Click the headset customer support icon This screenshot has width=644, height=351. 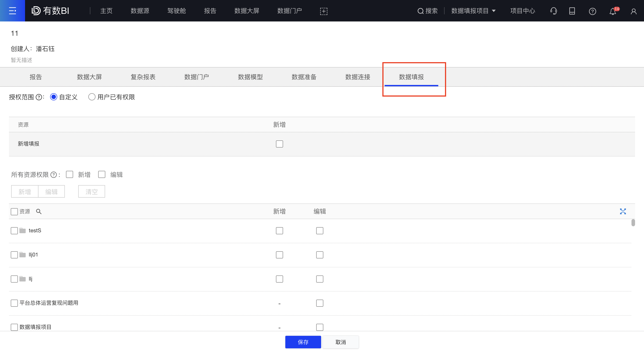coord(553,11)
